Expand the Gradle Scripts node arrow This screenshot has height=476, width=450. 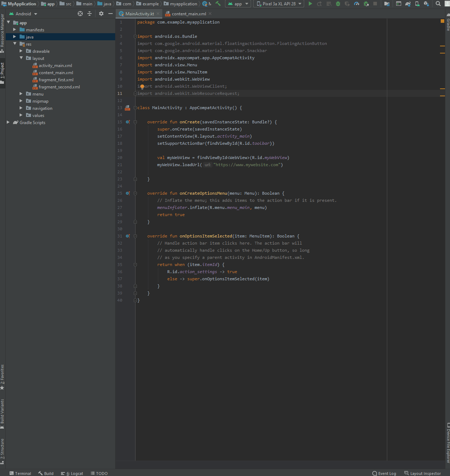coord(8,122)
